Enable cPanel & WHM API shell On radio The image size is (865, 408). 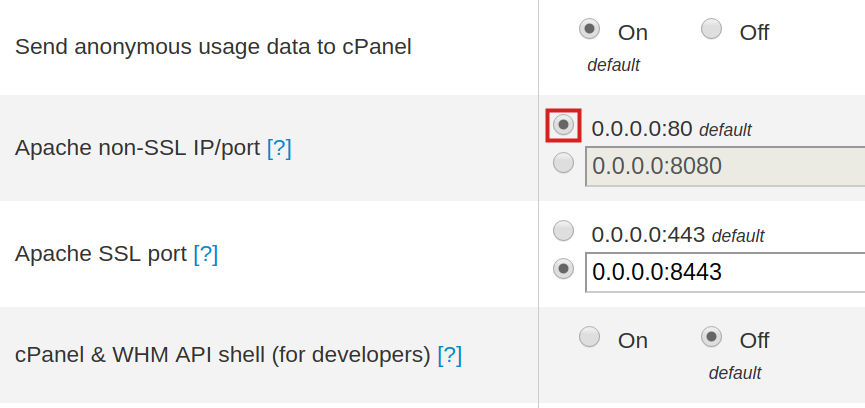[589, 337]
